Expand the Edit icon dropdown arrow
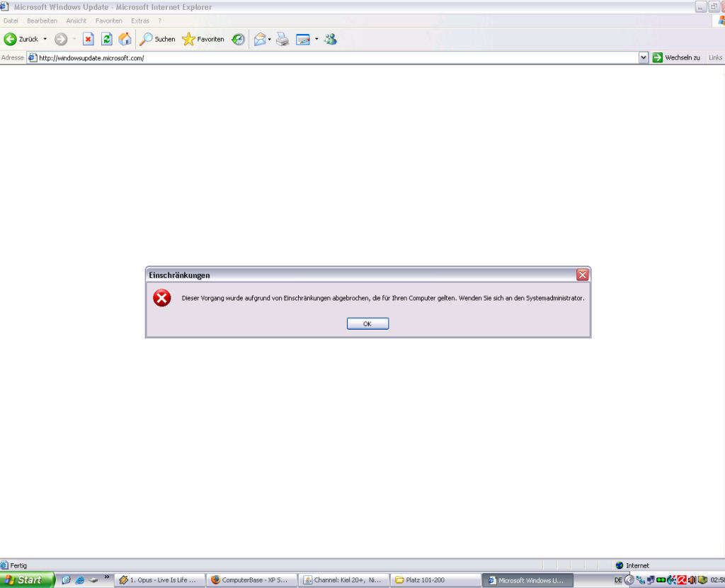The image size is (725, 588). 316,40
